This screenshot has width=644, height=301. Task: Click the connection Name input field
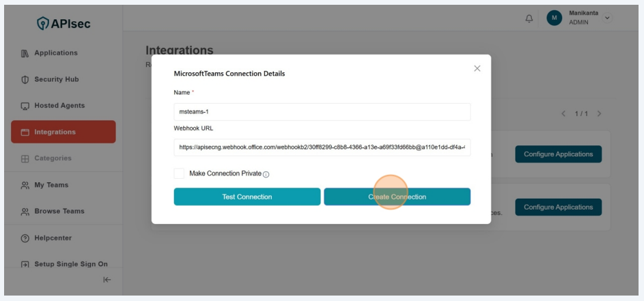pos(322,112)
